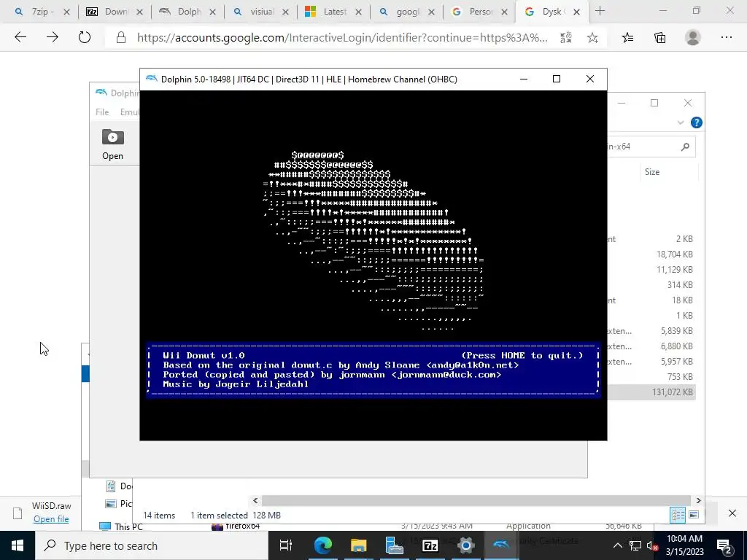Switch Explorer to large icons view

pyautogui.click(x=694, y=515)
